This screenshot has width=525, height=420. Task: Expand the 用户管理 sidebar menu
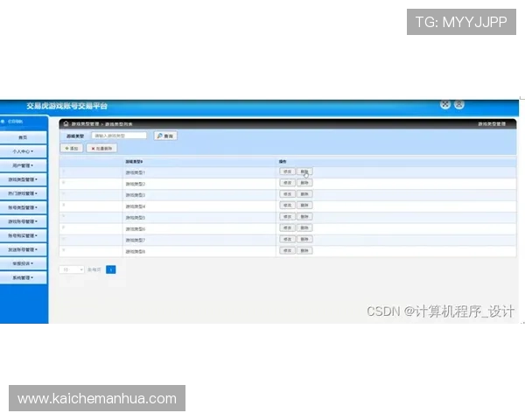(24, 165)
